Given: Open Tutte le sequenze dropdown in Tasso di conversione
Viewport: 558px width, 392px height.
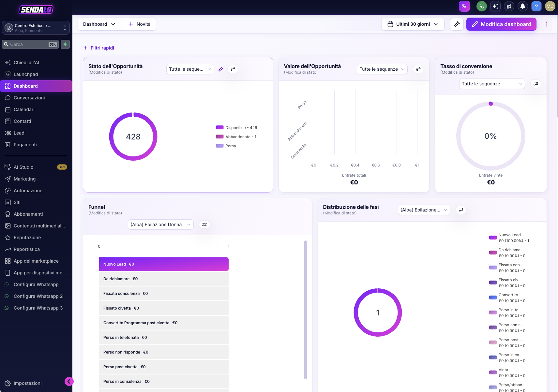Looking at the screenshot, I should click(492, 84).
